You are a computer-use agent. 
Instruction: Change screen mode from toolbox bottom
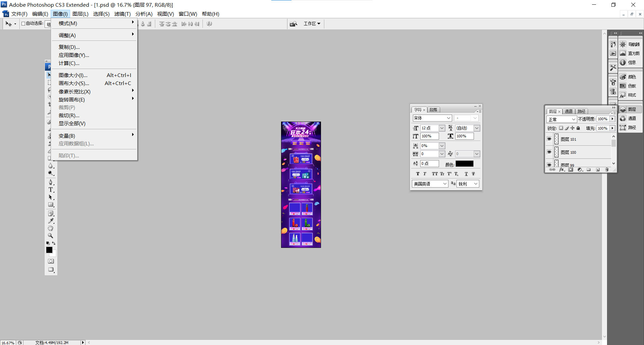51,270
